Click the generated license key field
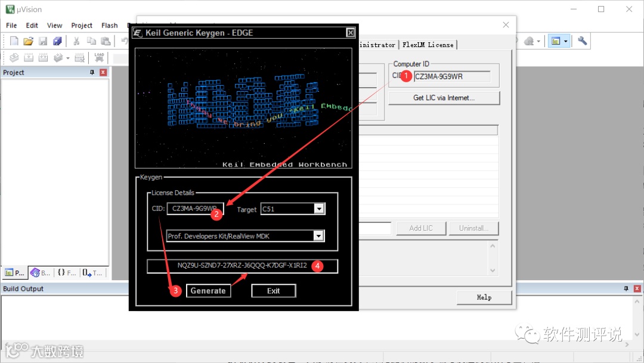The image size is (644, 363). 242,266
